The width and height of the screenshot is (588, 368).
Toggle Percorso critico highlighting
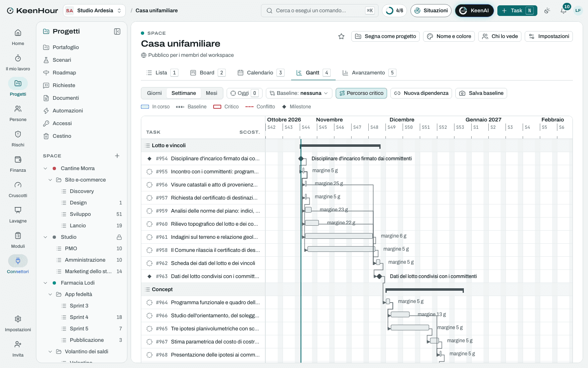[361, 93]
